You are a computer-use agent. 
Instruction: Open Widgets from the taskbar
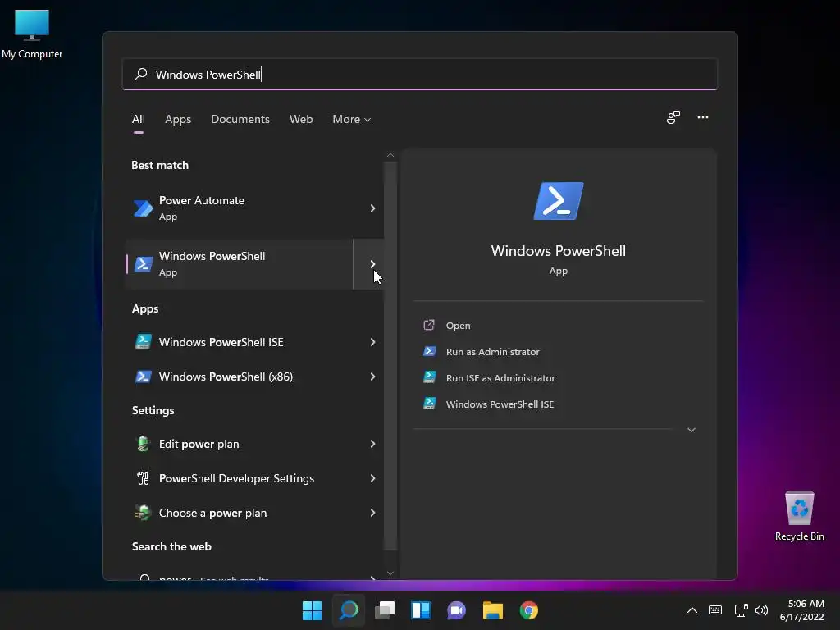[x=421, y=610]
